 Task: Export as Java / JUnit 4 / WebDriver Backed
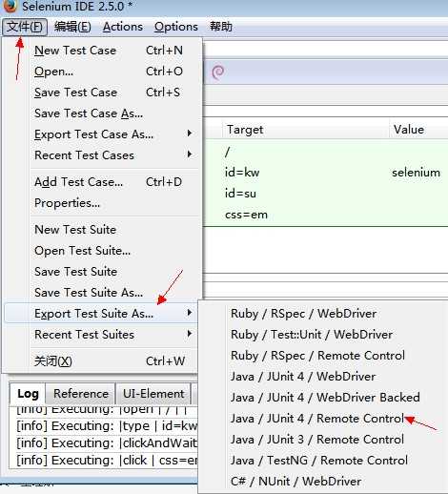(x=322, y=398)
